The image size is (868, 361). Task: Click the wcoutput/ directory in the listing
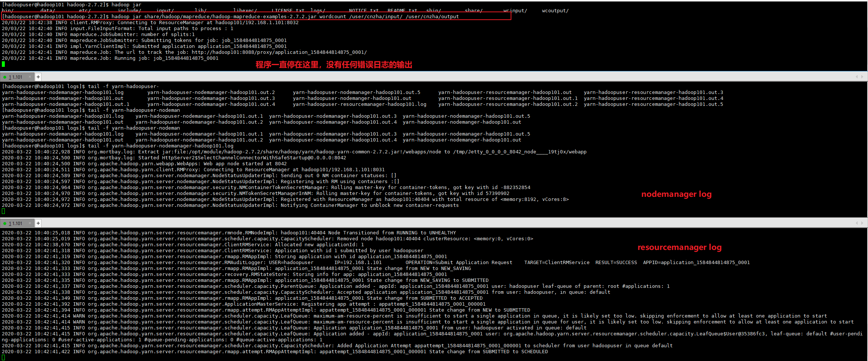pos(555,11)
